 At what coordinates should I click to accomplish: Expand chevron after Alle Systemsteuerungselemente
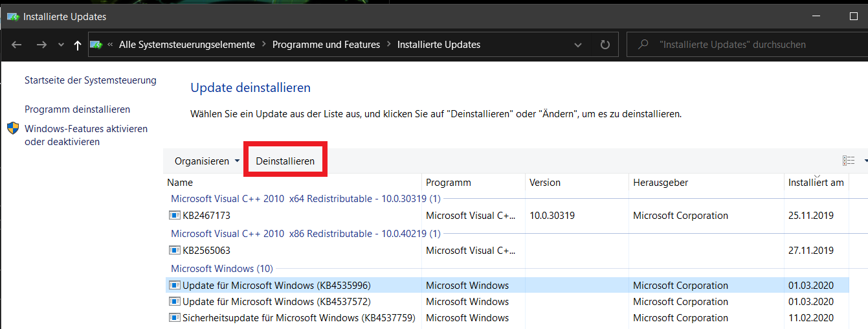tap(264, 45)
